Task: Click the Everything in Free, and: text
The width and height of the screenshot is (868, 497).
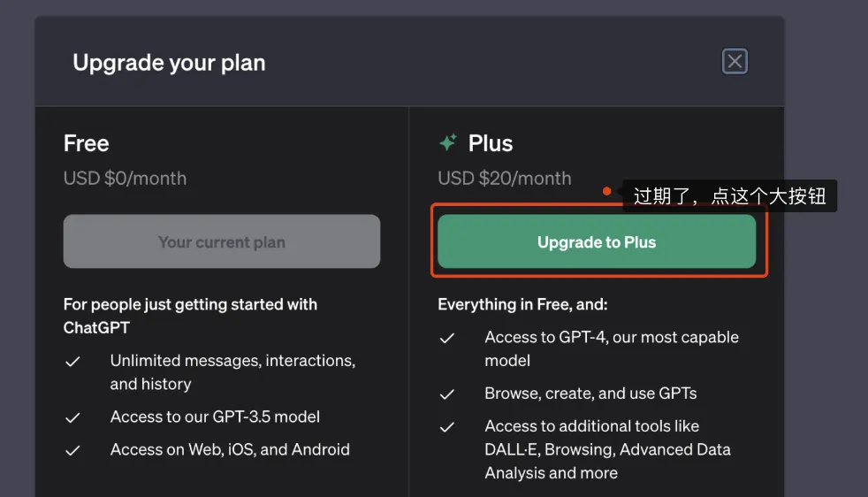Action: tap(522, 304)
